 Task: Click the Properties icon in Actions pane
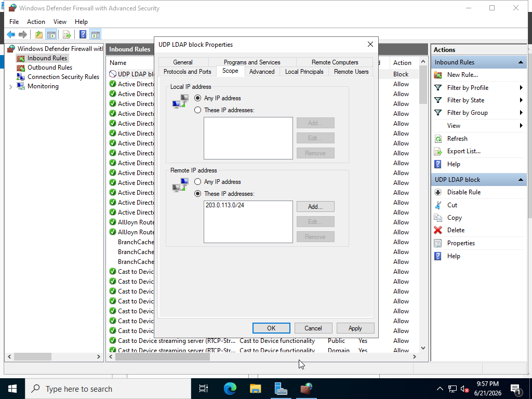coord(438,243)
